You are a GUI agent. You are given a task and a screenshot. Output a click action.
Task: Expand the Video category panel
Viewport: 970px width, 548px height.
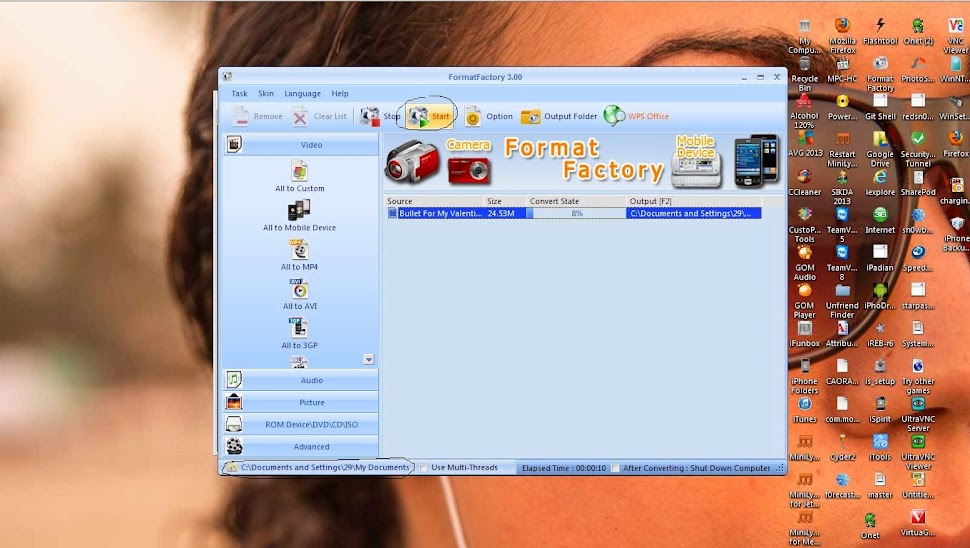click(x=301, y=145)
